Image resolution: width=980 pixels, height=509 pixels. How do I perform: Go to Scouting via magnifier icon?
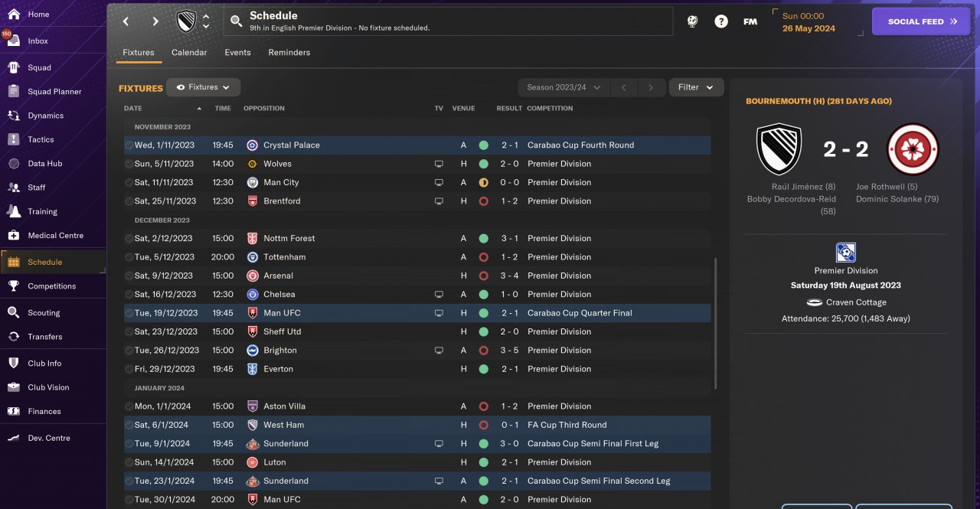point(14,312)
